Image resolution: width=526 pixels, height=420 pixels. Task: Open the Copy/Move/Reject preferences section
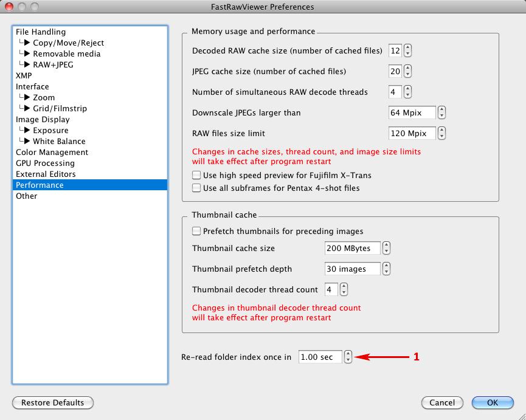click(x=68, y=43)
